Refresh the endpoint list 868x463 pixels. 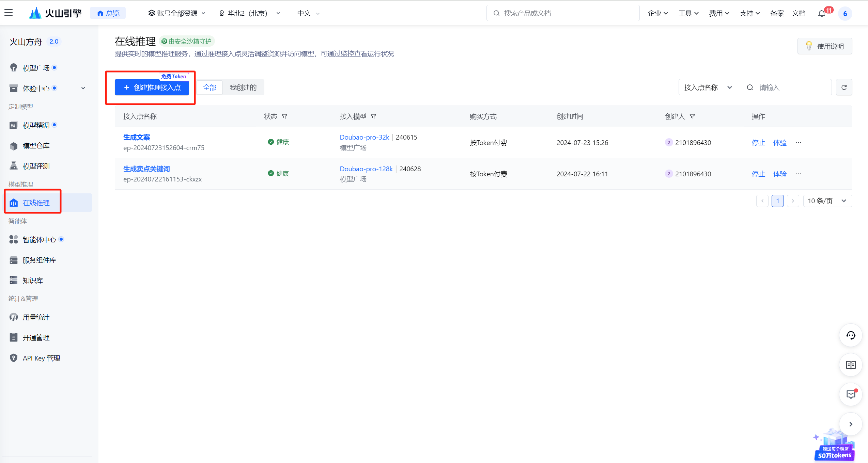[x=844, y=87]
